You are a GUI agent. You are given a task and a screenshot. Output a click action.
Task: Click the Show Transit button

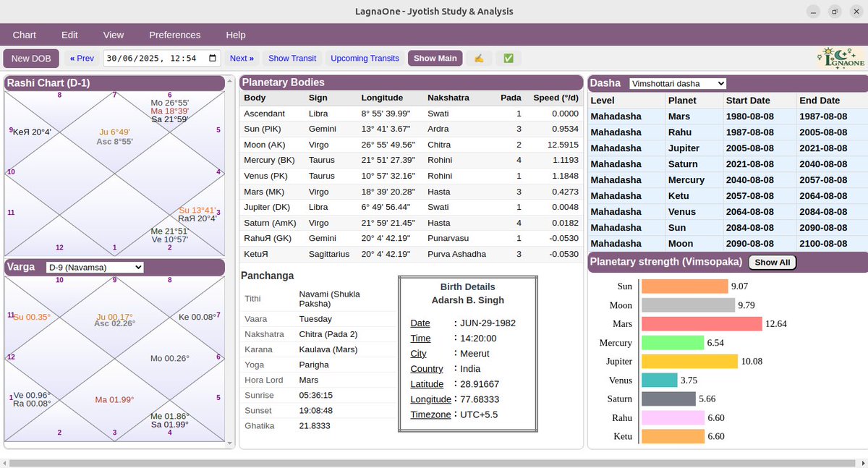click(292, 58)
